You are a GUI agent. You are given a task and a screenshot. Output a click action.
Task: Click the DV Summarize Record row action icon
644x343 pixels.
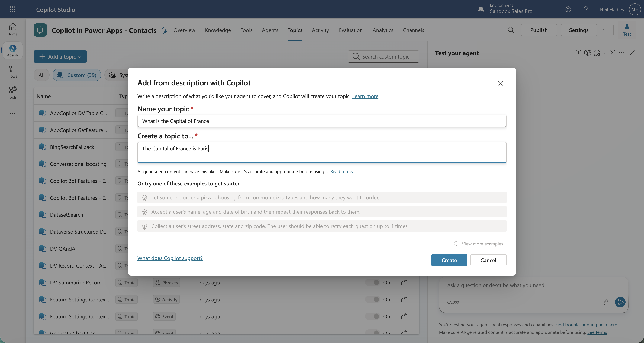[404, 283]
